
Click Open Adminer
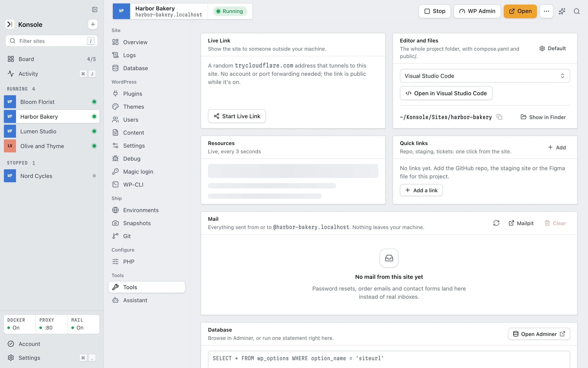click(x=539, y=334)
